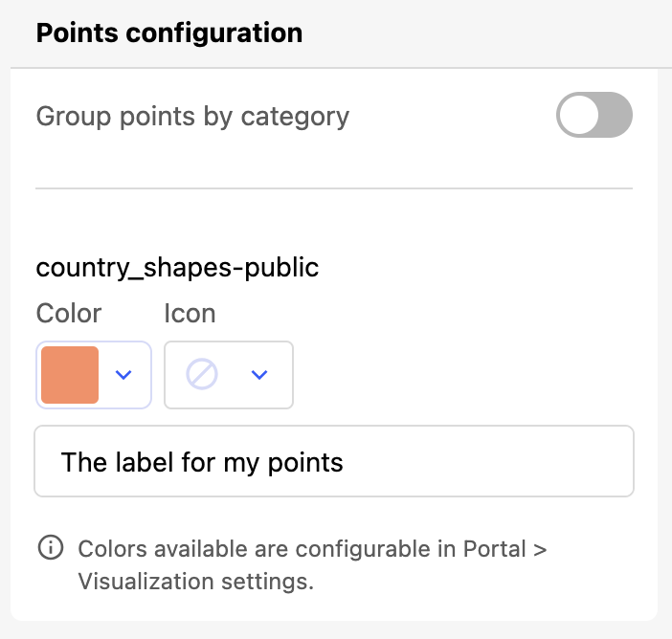Click the Visualization settings text in note
Screen dimensions: 672x639
195,581
